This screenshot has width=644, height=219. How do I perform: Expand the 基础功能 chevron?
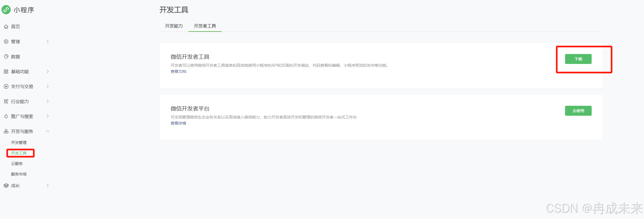(x=48, y=71)
